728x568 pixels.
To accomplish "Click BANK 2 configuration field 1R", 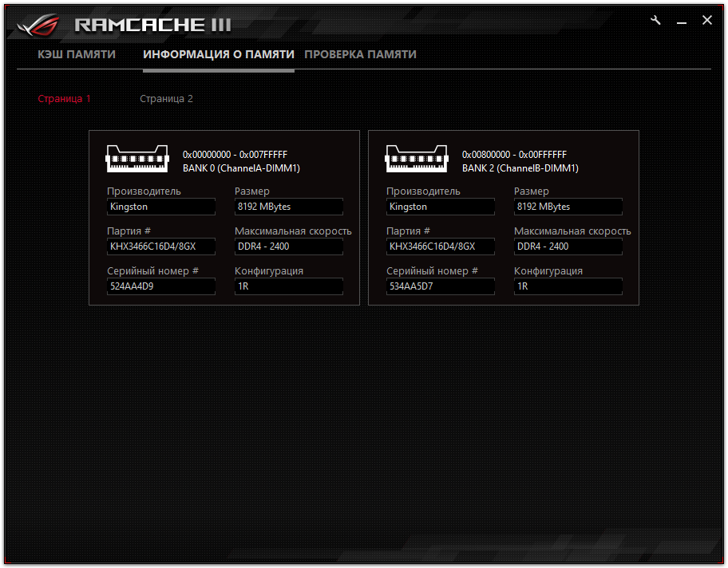I will [568, 286].
